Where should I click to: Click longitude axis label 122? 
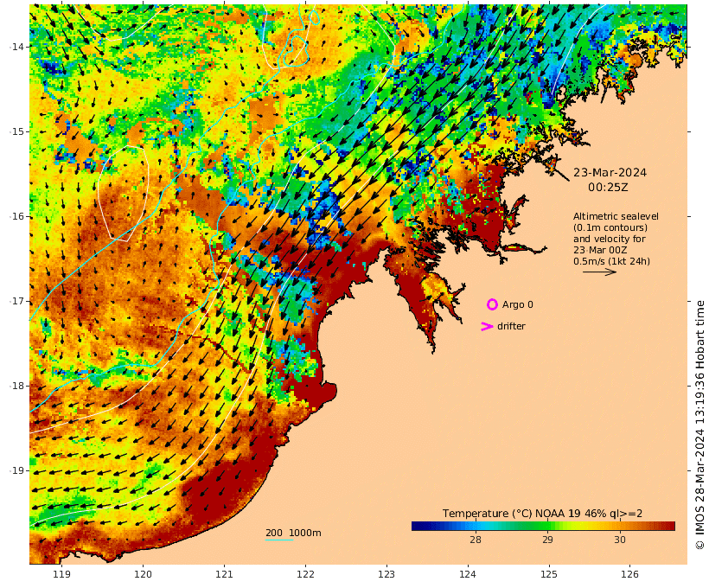pos(305,574)
